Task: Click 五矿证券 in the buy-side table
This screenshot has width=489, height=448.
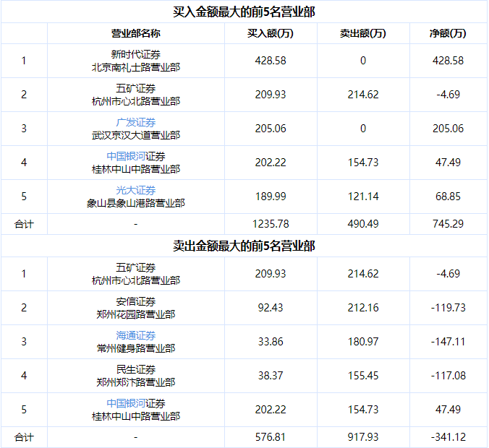Action: point(136,88)
